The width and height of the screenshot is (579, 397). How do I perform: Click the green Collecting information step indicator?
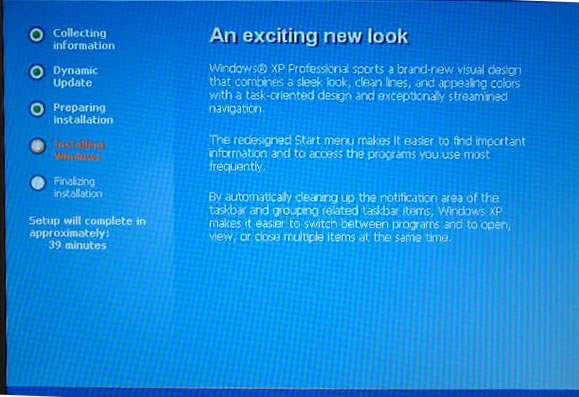coord(37,35)
